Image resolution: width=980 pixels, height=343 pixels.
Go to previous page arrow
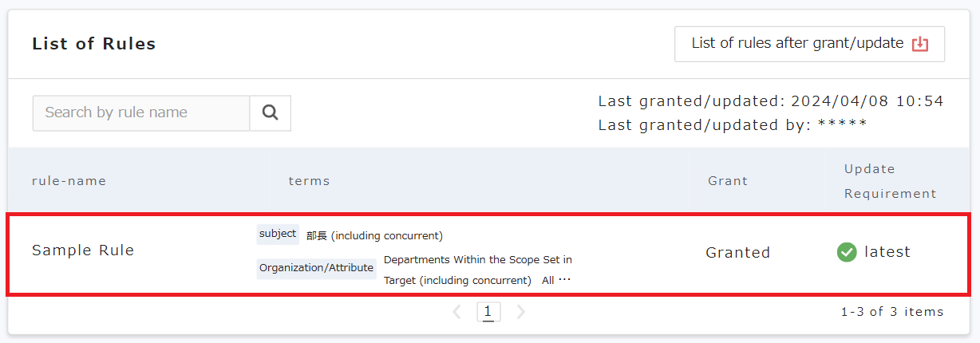[x=457, y=312]
